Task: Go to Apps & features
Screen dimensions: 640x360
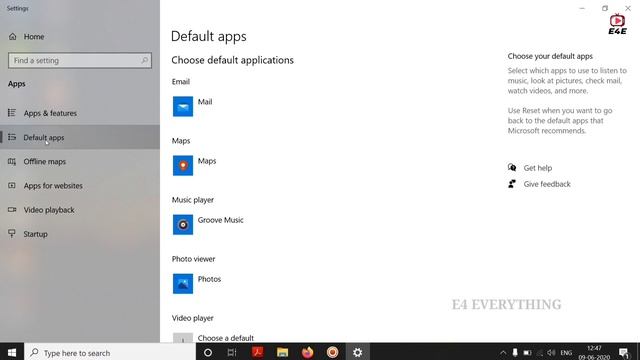Action: pos(80,113)
